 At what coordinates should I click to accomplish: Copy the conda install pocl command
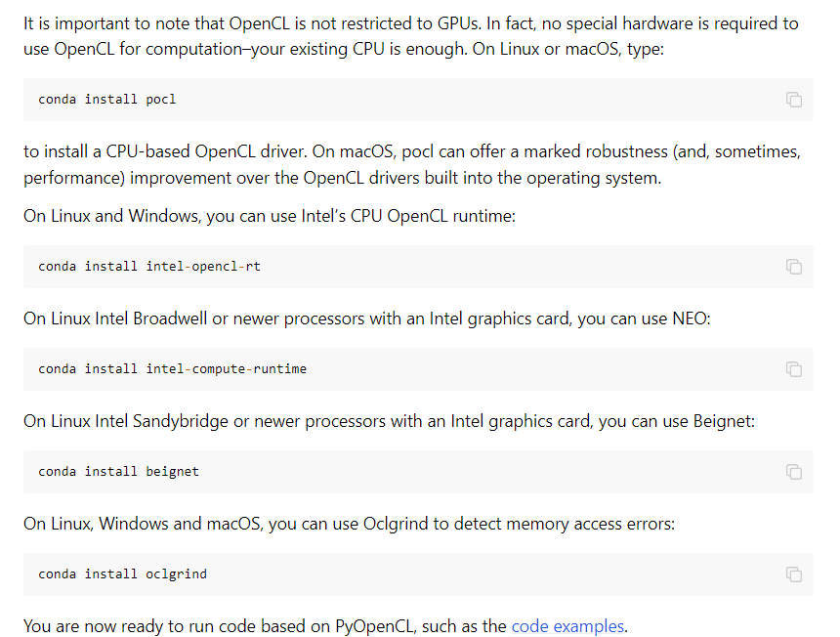(793, 100)
